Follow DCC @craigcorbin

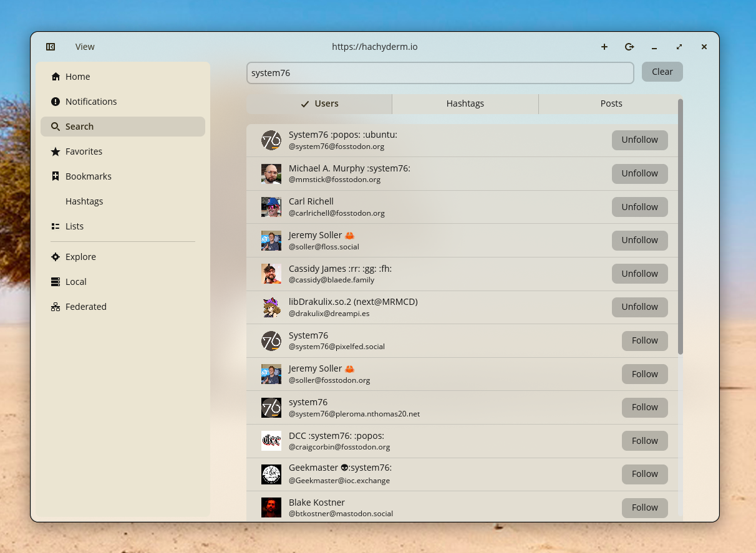[x=645, y=441]
